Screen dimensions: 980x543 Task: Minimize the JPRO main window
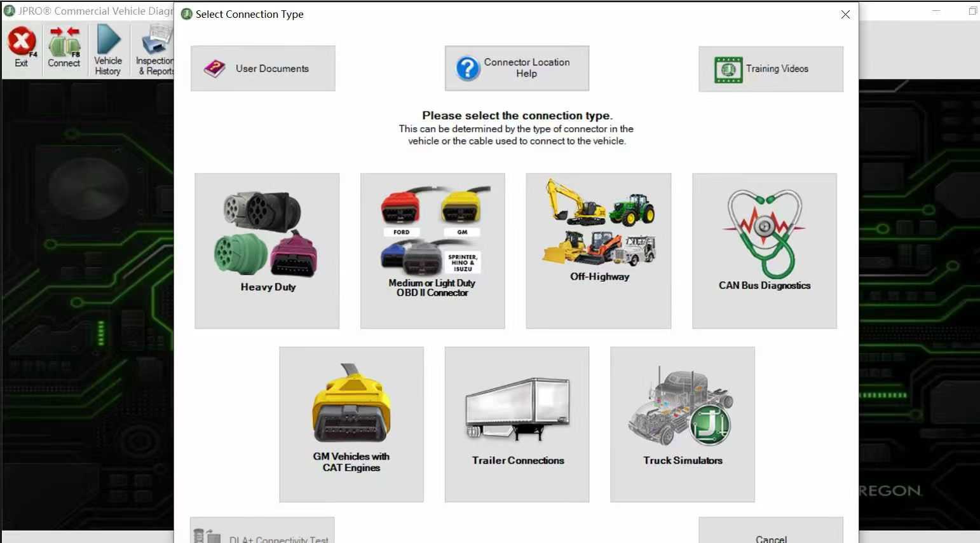(x=936, y=11)
